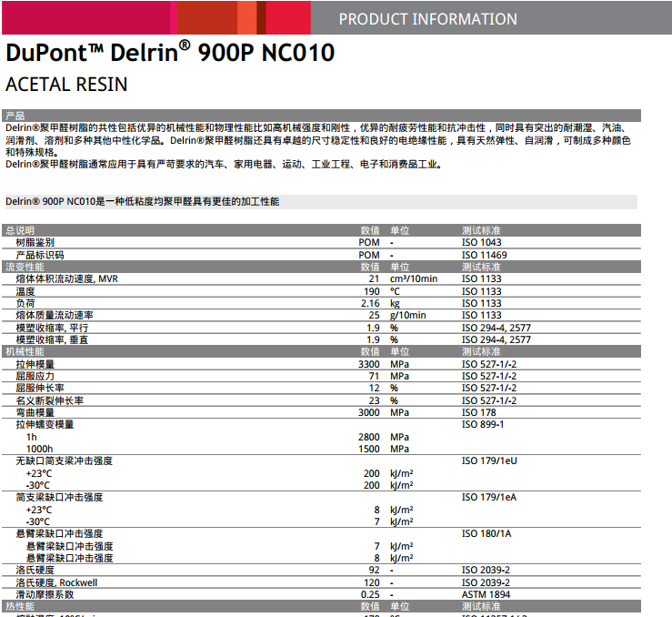Click the 名义断裂伸长率 row label
Image resolution: width=672 pixels, height=617 pixels.
click(50, 401)
